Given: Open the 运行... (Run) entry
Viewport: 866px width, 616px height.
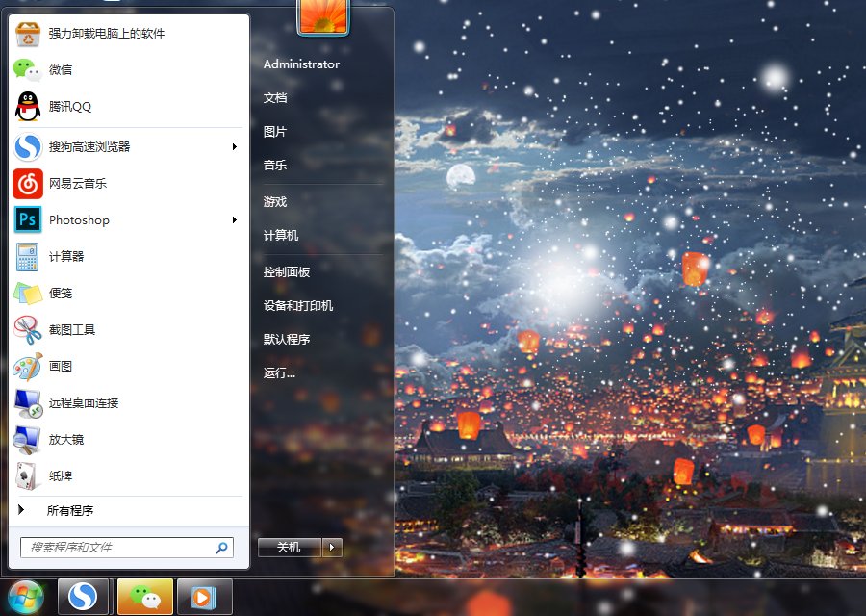Looking at the screenshot, I should pos(280,372).
